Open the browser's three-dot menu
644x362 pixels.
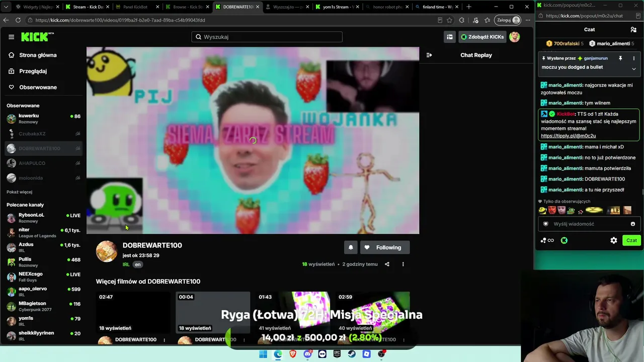point(528,20)
